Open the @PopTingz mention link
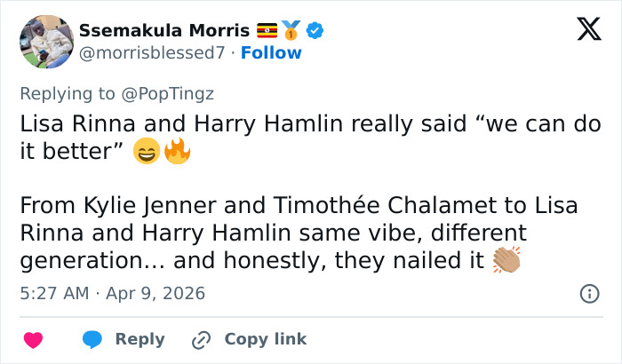 click(x=175, y=93)
